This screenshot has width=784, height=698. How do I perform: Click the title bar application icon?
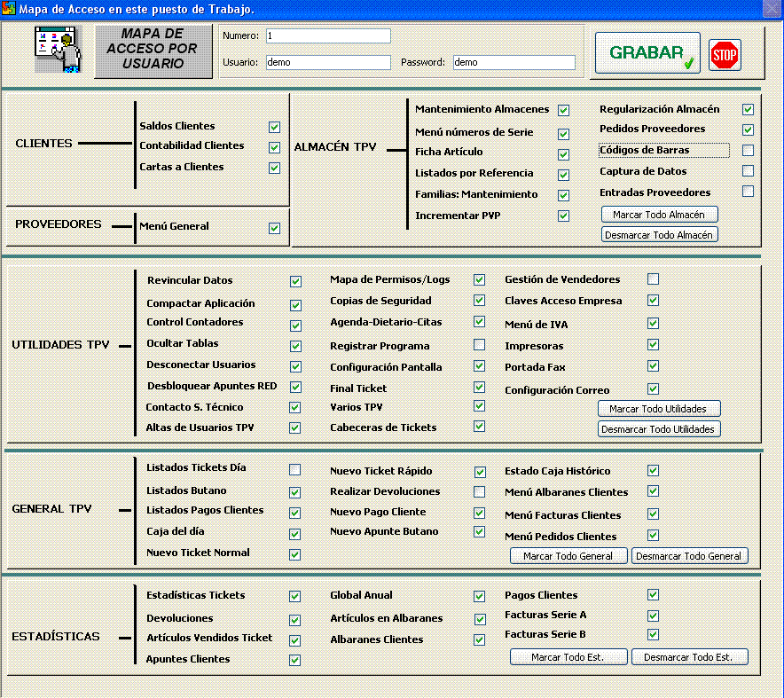click(x=9, y=9)
